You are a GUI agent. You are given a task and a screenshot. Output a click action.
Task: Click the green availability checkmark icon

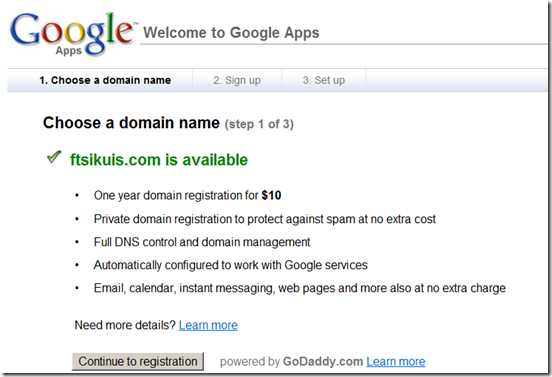[x=54, y=157]
